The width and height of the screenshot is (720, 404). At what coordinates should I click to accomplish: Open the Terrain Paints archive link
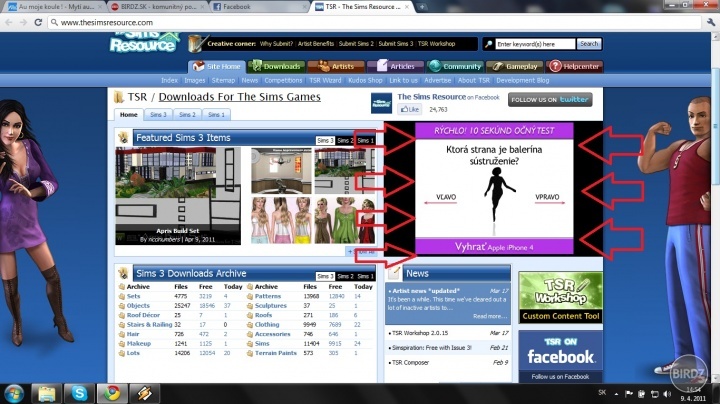[276, 353]
